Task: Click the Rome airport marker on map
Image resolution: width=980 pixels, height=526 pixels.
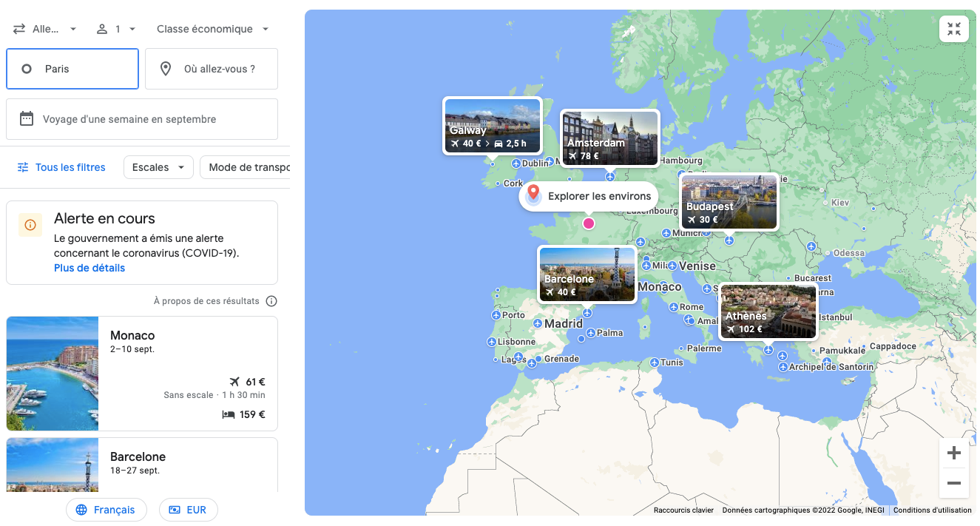Action: tap(674, 306)
